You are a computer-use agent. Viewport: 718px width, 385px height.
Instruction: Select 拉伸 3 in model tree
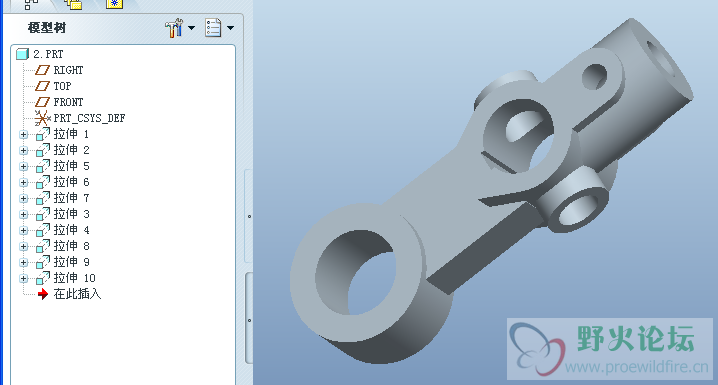pos(71,214)
